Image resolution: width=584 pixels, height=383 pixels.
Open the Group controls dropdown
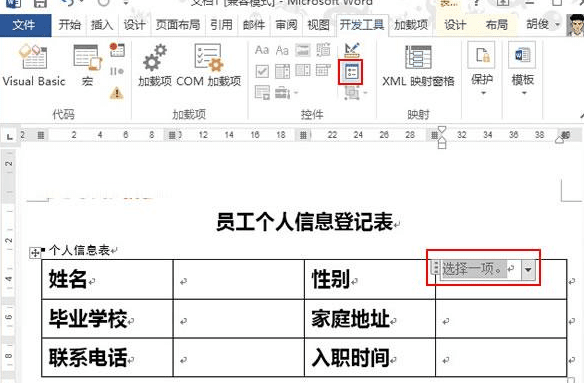355,93
